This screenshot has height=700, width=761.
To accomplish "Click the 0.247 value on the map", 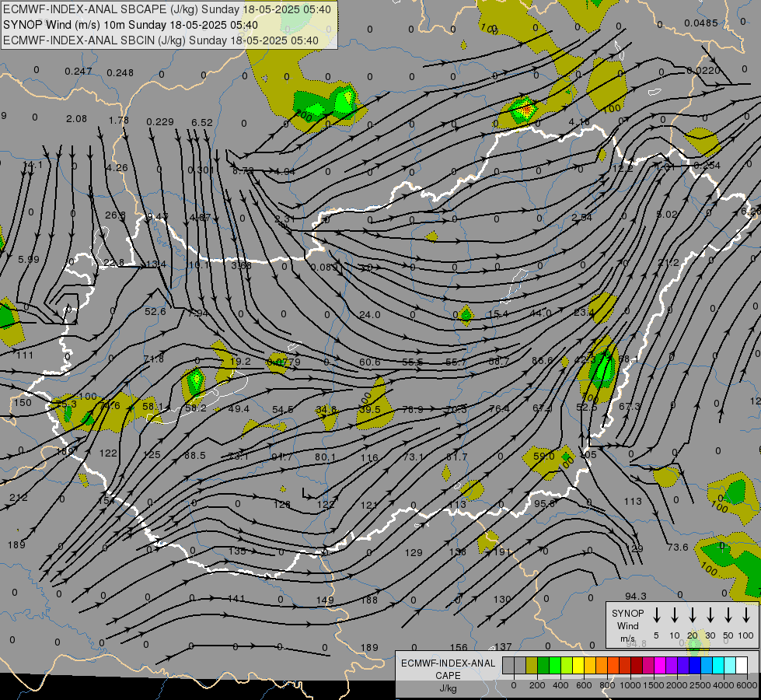I will pos(79,72).
